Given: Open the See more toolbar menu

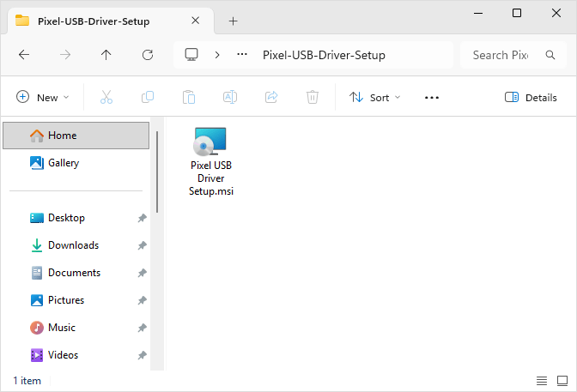Looking at the screenshot, I should point(432,98).
